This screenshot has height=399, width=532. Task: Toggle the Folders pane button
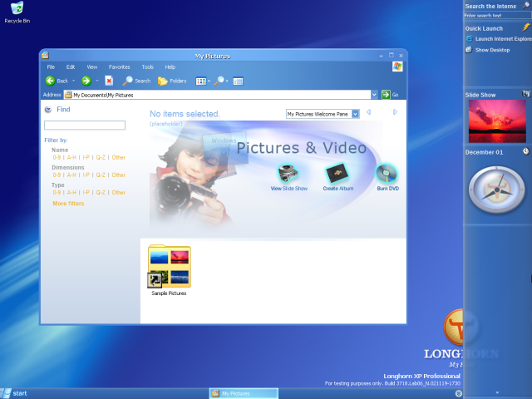click(x=172, y=81)
